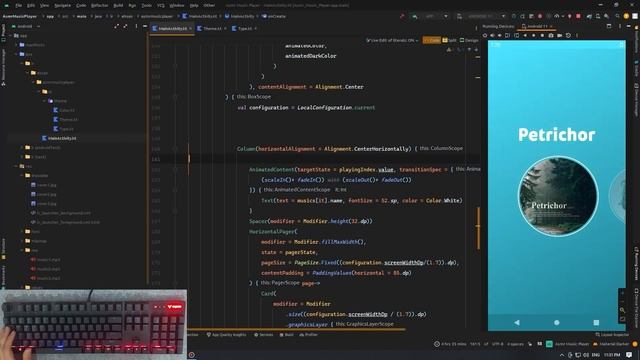Click Overview square in emulator toolbar
Image resolution: width=640 pixels, height=360 pixels.
[542, 36]
